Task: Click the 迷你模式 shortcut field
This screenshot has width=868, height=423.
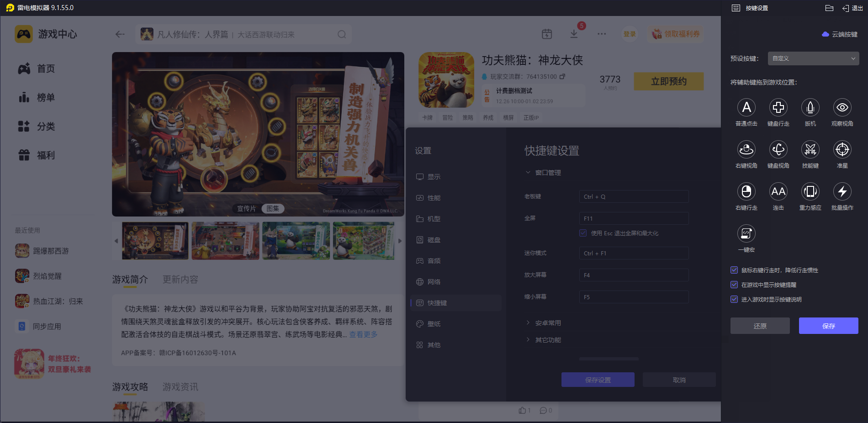Action: [634, 253]
